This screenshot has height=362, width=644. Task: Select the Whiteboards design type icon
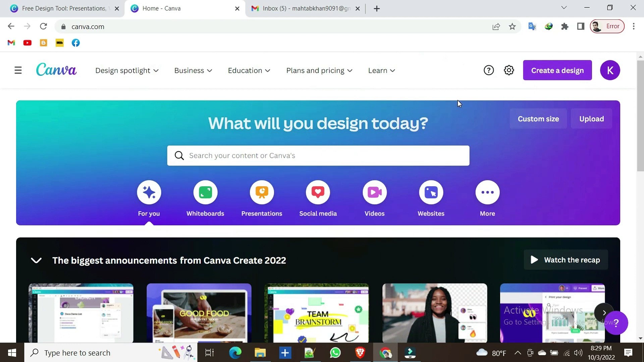(x=205, y=192)
